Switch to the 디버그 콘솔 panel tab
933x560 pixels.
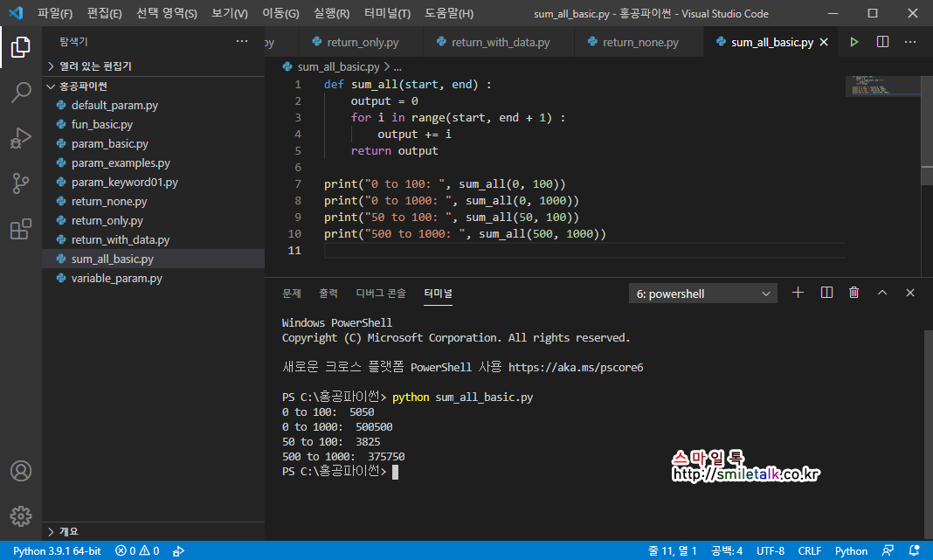pos(381,293)
